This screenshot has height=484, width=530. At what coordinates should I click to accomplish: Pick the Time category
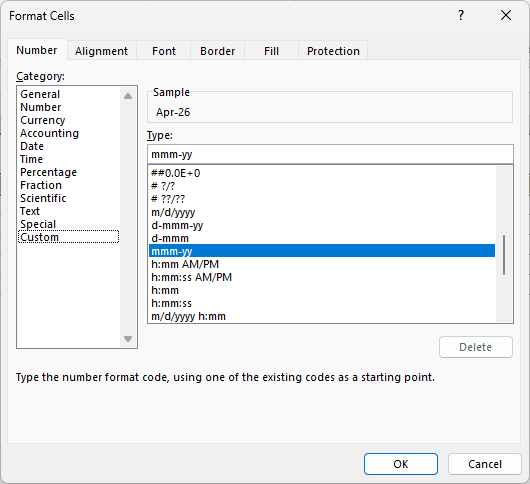point(69,159)
